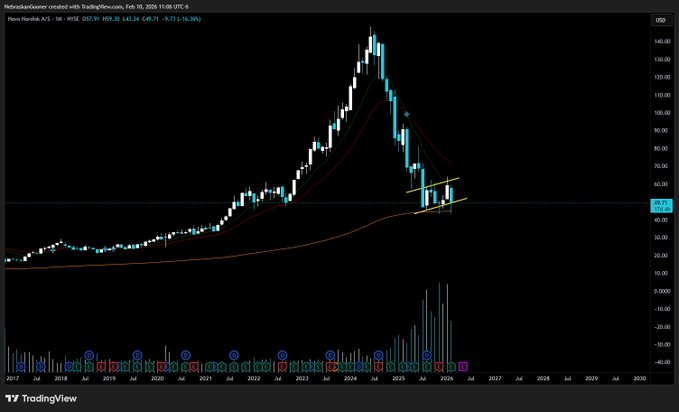This screenshot has width=679, height=412.
Task: Click the 49.71 current price label
Action: point(662,205)
